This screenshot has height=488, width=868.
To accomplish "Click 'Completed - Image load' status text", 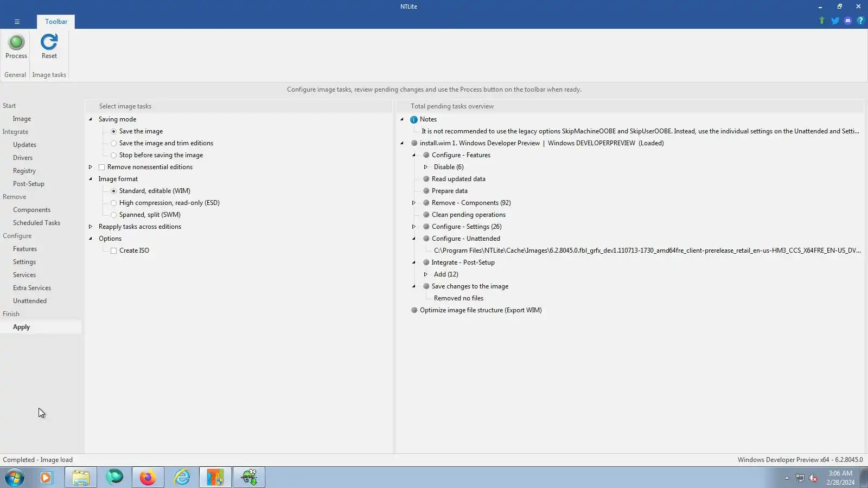I will pos(37,460).
